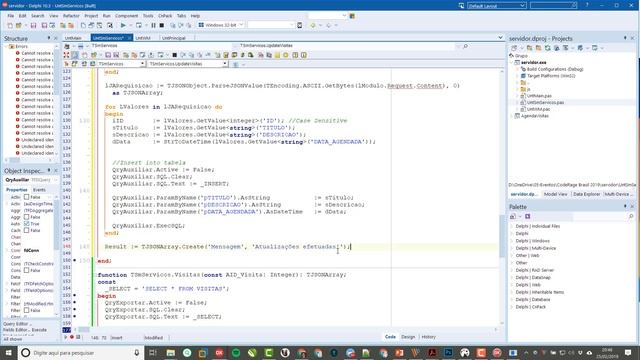
Task: Pin the Structure panel
Action: point(49,38)
